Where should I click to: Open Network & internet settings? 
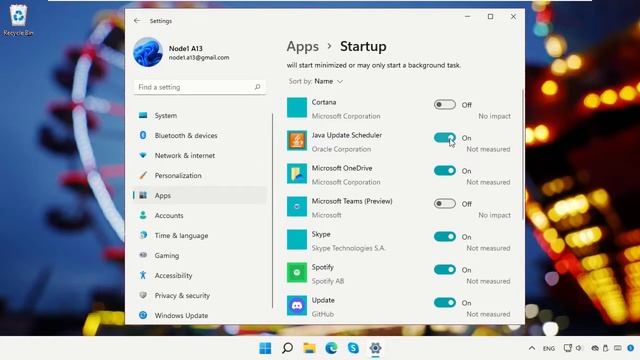(x=200, y=156)
